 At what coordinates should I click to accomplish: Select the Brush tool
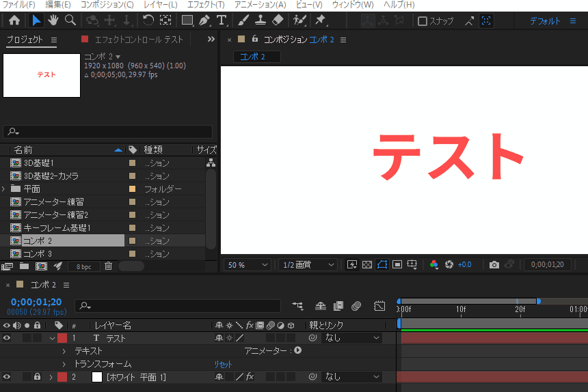(243, 20)
